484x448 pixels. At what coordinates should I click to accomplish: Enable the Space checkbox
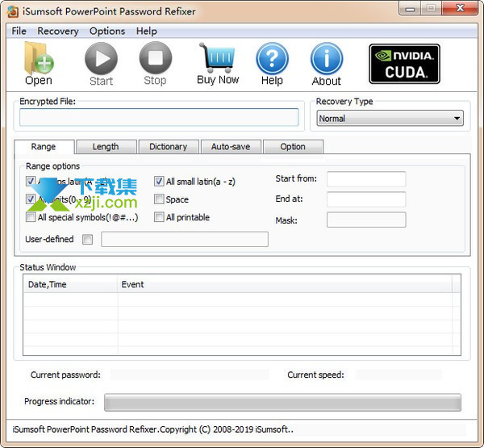tap(159, 199)
